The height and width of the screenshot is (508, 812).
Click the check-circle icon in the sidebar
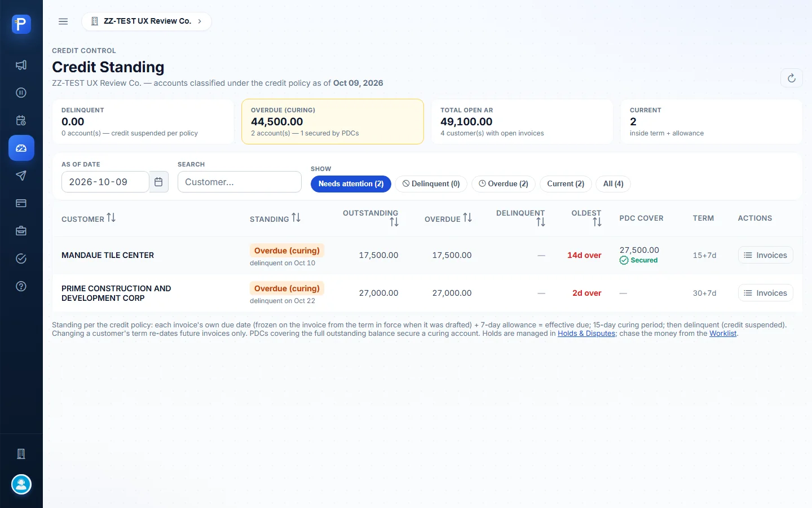tap(21, 259)
